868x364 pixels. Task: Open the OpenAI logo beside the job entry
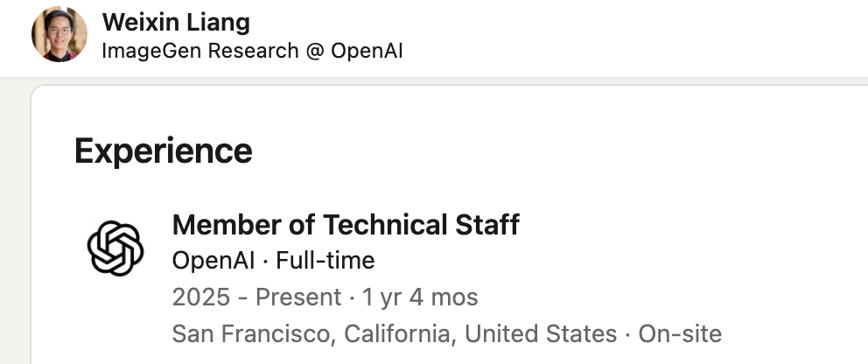(115, 248)
